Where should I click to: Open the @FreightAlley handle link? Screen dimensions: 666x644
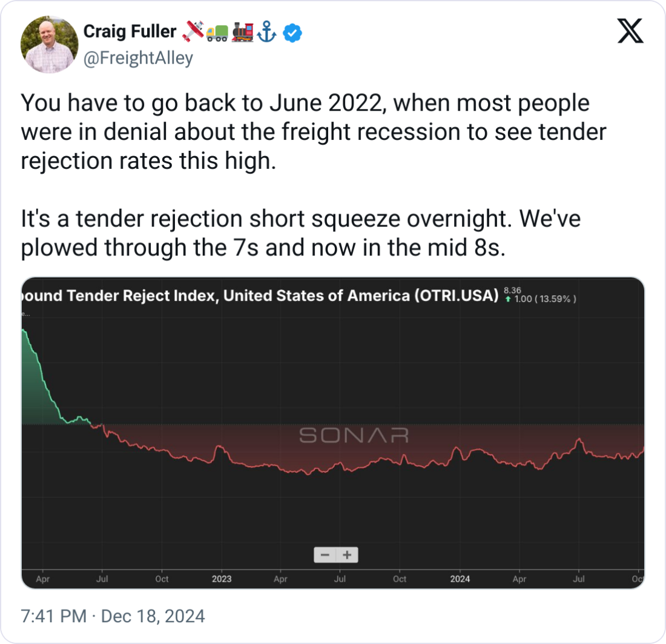tap(138, 58)
